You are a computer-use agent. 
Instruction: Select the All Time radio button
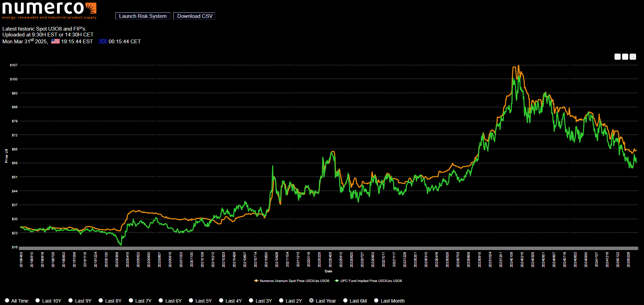click(x=7, y=301)
